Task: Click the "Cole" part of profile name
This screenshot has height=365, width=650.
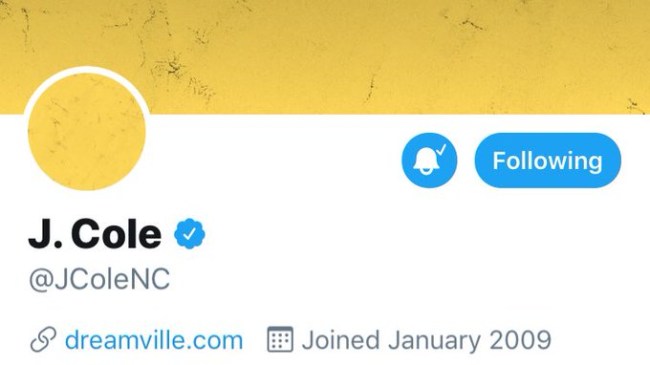Action: pyautogui.click(x=116, y=234)
